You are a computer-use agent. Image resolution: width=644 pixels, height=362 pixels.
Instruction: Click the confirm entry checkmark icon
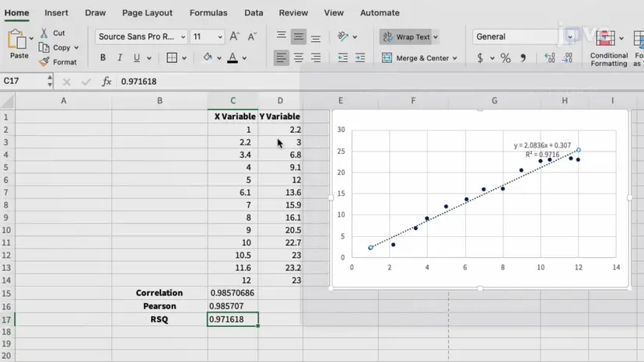point(86,82)
